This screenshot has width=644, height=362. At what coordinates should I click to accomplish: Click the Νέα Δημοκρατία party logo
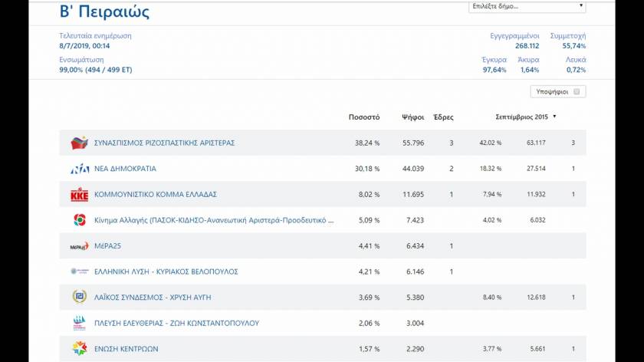click(x=80, y=169)
